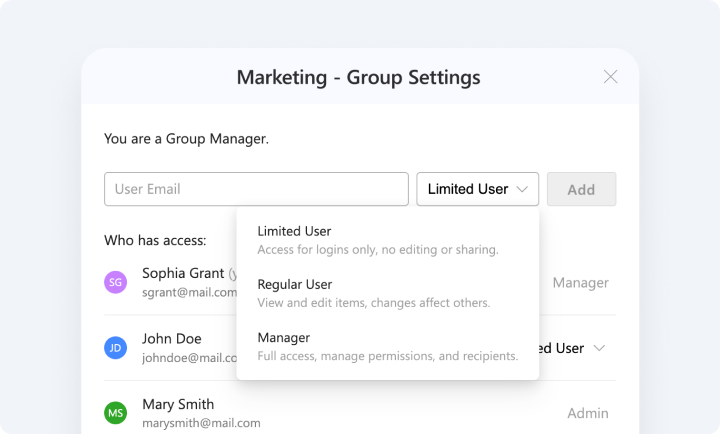Expand John Doe's role dropdown chevron

599,348
